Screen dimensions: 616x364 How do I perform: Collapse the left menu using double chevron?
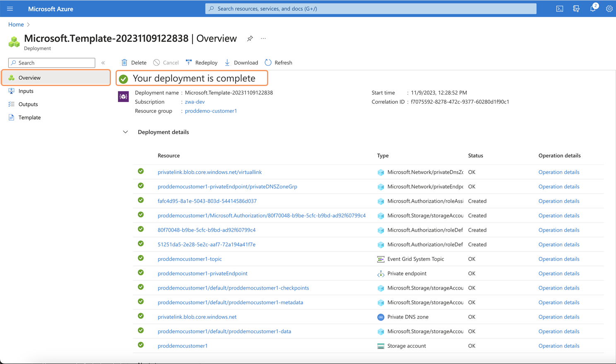(x=103, y=63)
